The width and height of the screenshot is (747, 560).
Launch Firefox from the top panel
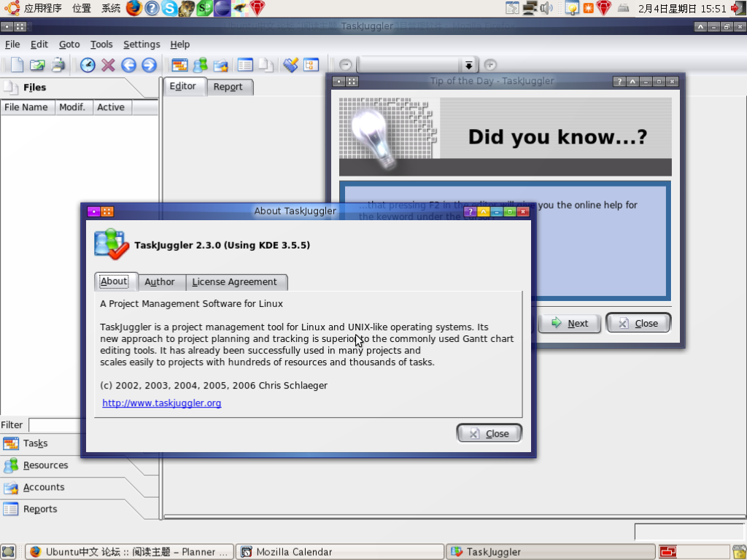click(x=134, y=8)
